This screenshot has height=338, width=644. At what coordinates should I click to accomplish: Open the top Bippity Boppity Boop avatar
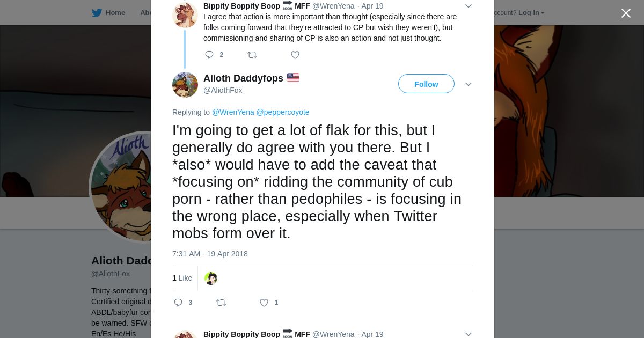pos(185,14)
